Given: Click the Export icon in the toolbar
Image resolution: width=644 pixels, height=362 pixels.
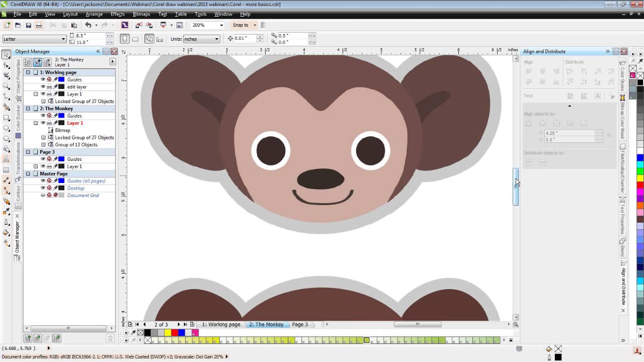Looking at the screenshot, I should click(x=149, y=25).
